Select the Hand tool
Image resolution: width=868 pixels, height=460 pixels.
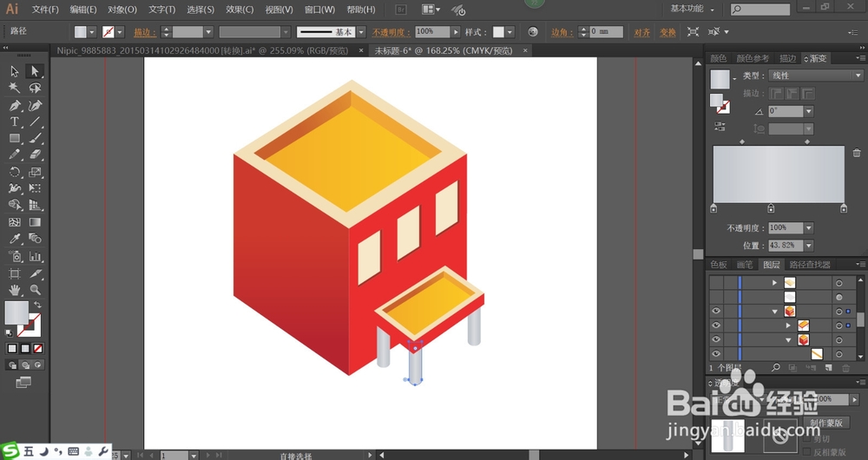click(x=15, y=290)
